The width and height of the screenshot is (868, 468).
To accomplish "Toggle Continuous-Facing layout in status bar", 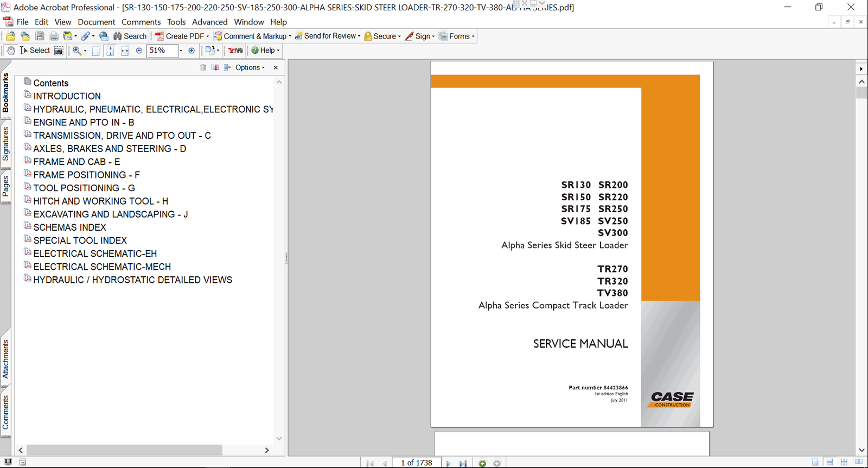I will pos(844,463).
